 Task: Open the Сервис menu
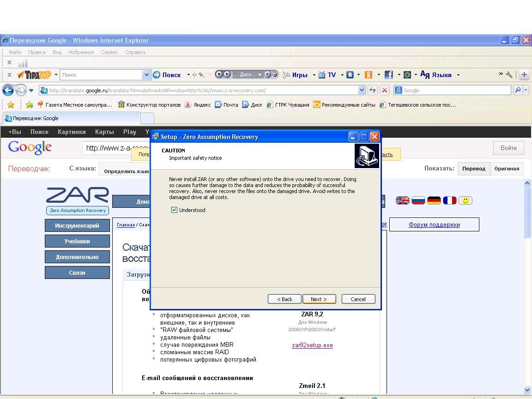tap(109, 52)
